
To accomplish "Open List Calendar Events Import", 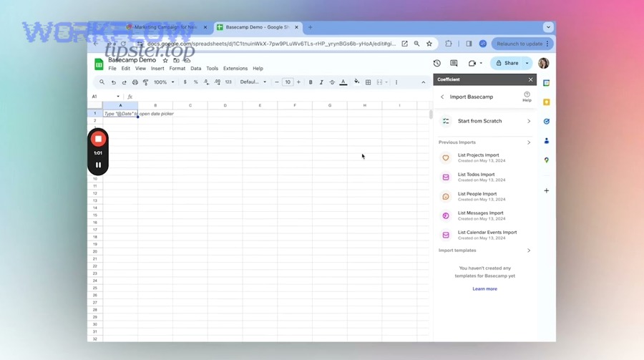I will (x=485, y=235).
